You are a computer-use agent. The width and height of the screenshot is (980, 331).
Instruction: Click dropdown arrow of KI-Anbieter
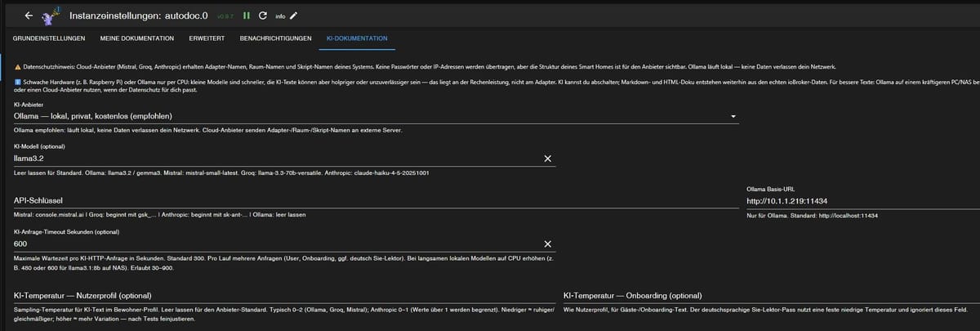point(733,116)
